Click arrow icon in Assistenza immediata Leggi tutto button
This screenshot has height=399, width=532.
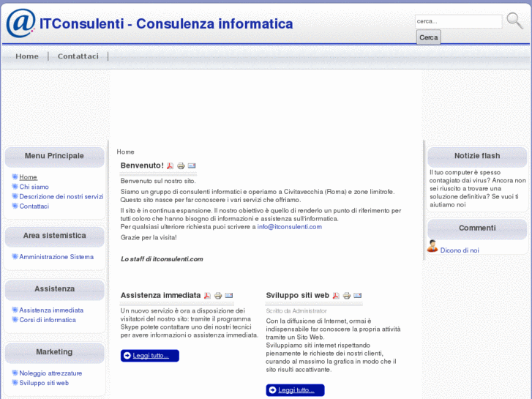click(x=127, y=356)
